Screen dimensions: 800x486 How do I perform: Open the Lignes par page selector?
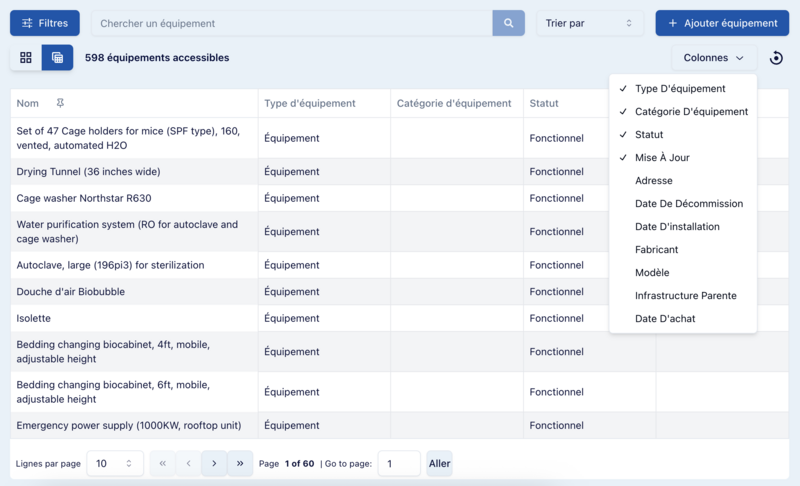pyautogui.click(x=115, y=464)
